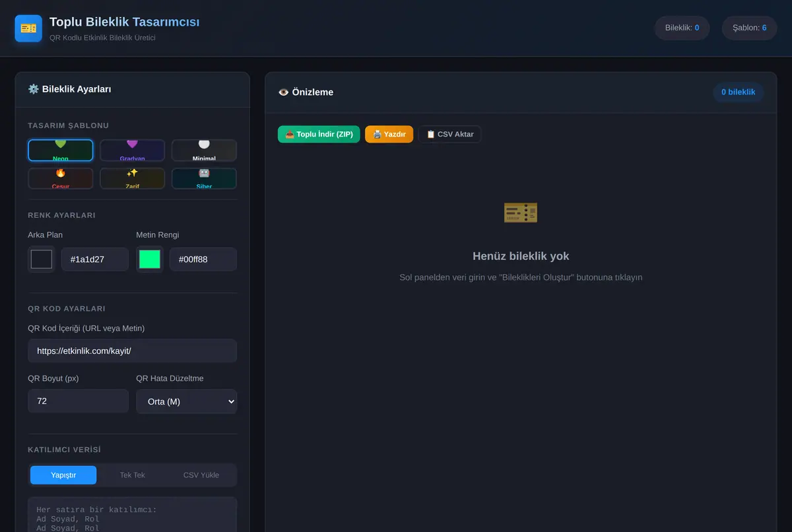This screenshot has width=792, height=532.
Task: Click the 'Henüz bileklik yok' heading
Action: tap(521, 256)
